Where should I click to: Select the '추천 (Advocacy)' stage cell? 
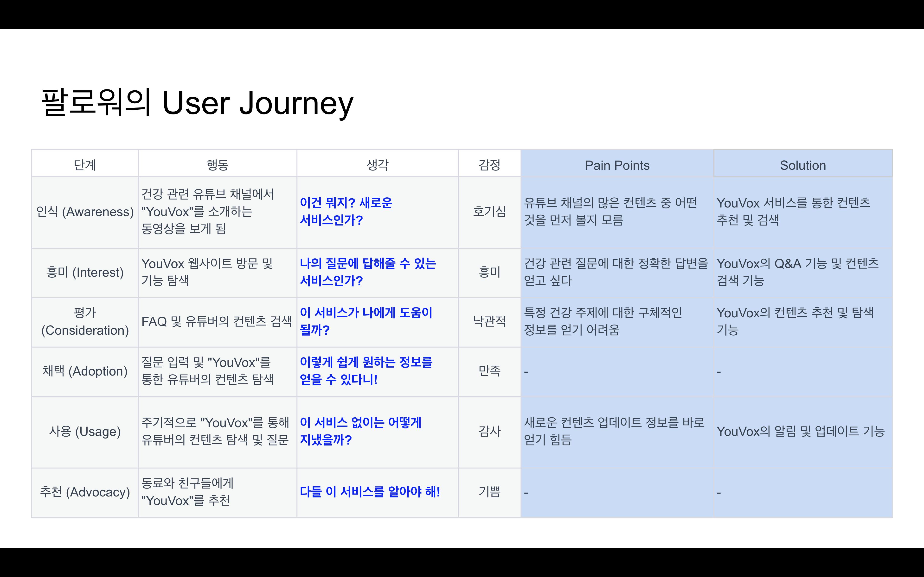point(85,492)
